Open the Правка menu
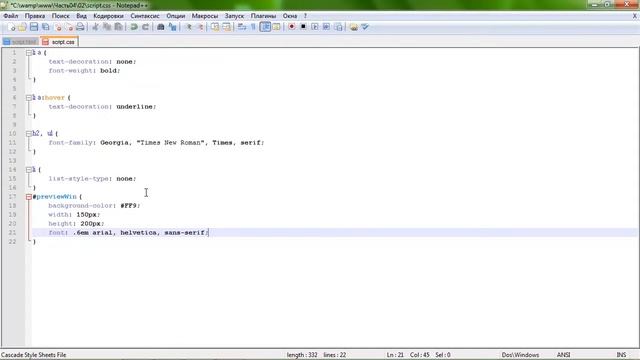Screen dimensions: 640x360 [35, 16]
